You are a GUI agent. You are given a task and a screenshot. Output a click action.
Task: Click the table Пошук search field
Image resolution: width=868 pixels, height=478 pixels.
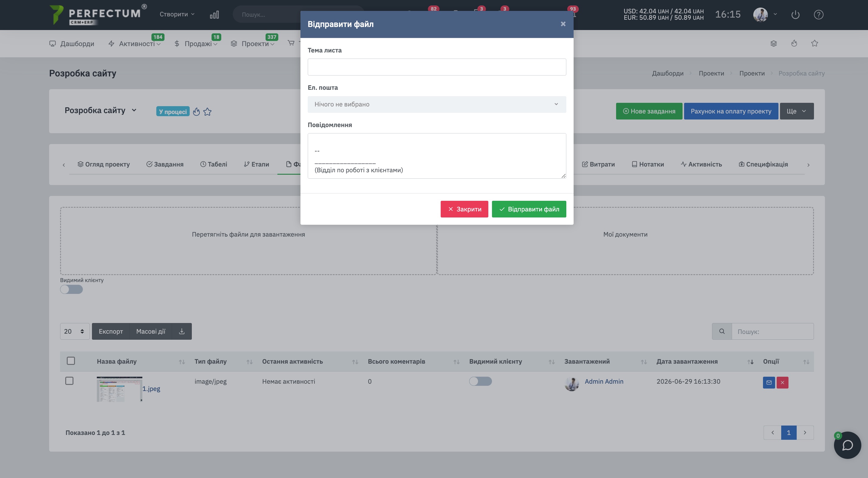pyautogui.click(x=773, y=331)
